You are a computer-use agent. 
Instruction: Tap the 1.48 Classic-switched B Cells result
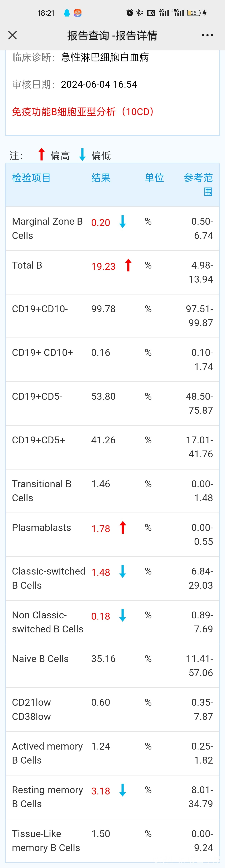pos(101,572)
